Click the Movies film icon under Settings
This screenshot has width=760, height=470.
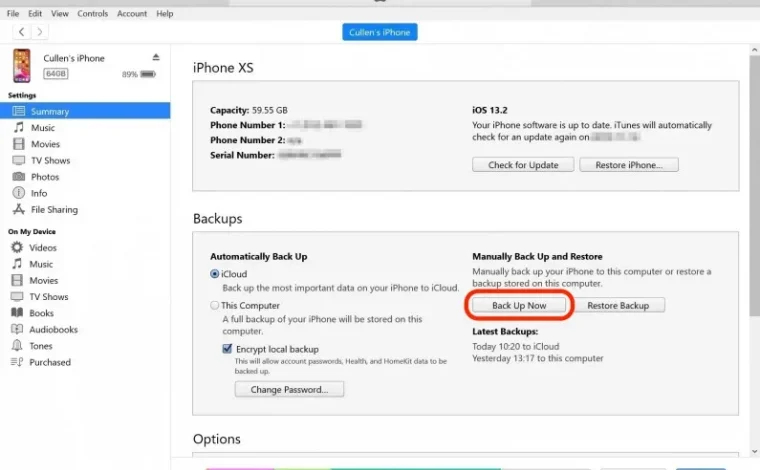coord(18,144)
